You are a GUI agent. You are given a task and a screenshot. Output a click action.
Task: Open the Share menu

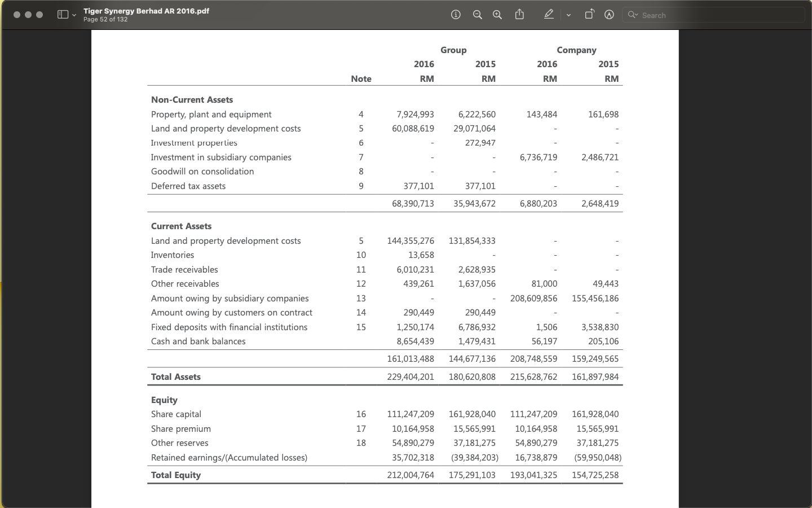519,15
